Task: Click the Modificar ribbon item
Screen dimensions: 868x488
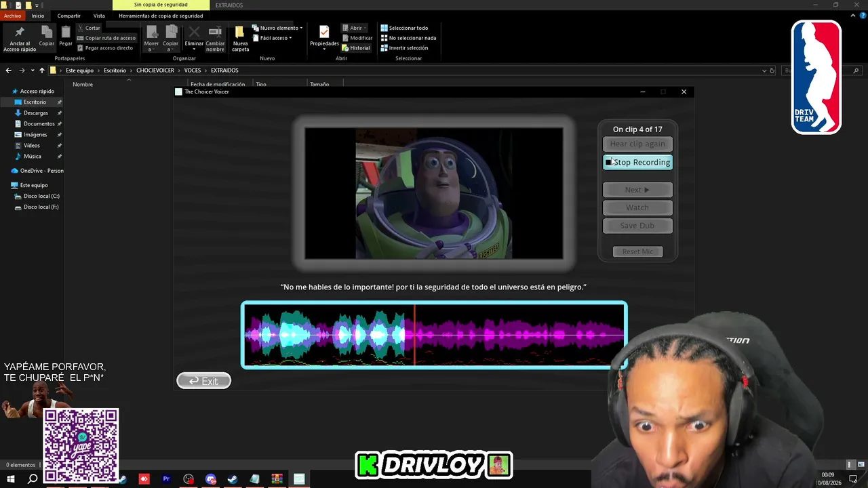Action: [357, 38]
